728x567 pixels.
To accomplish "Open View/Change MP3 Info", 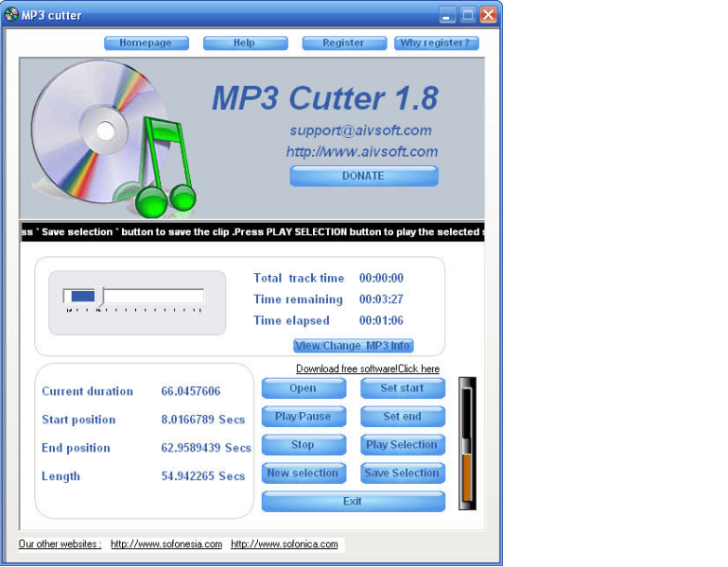I will (x=353, y=346).
